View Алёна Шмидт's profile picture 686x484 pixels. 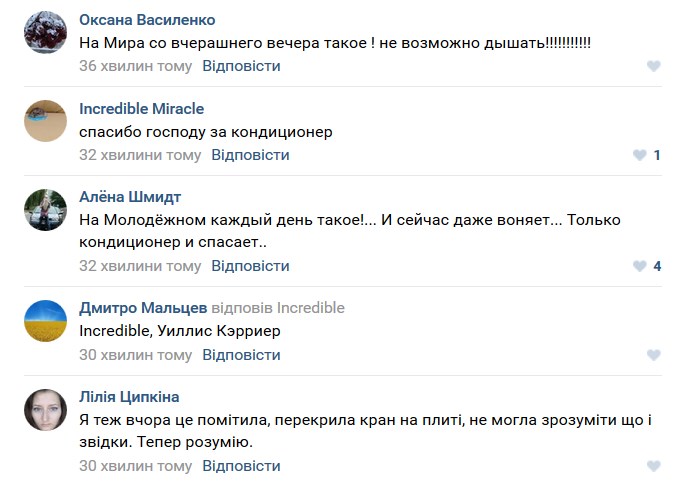(45, 210)
